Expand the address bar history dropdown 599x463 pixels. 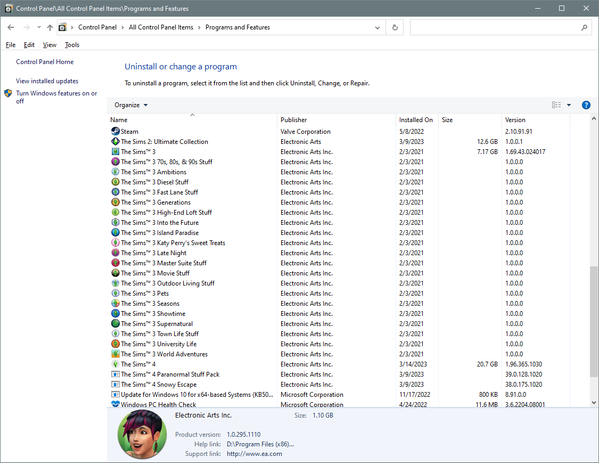pyautogui.click(x=377, y=28)
